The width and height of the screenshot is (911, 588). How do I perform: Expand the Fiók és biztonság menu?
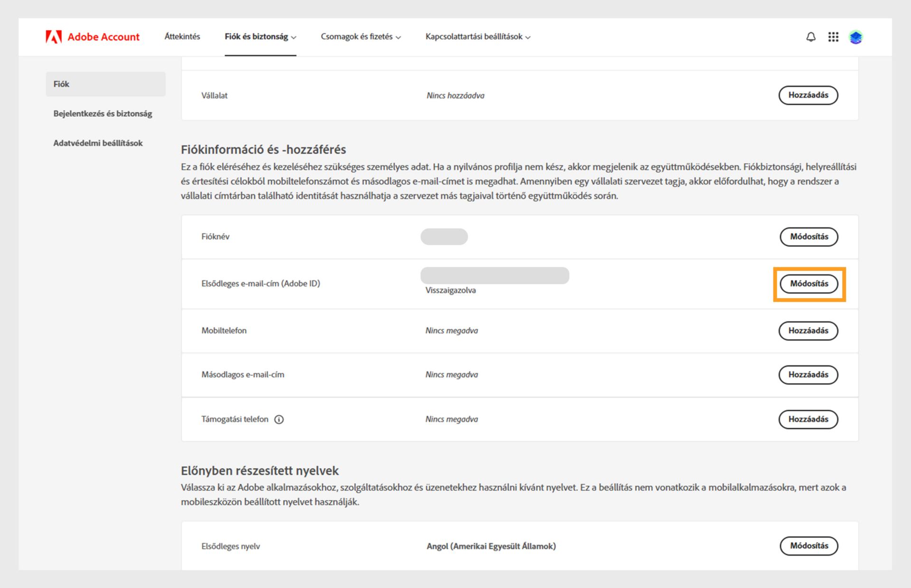point(260,37)
